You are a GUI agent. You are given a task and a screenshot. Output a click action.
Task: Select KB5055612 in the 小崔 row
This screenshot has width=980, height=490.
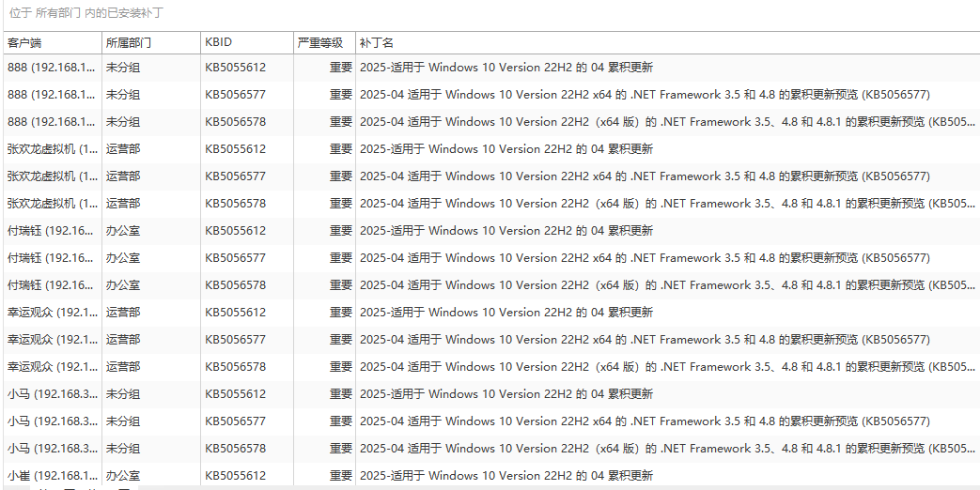coord(236,476)
